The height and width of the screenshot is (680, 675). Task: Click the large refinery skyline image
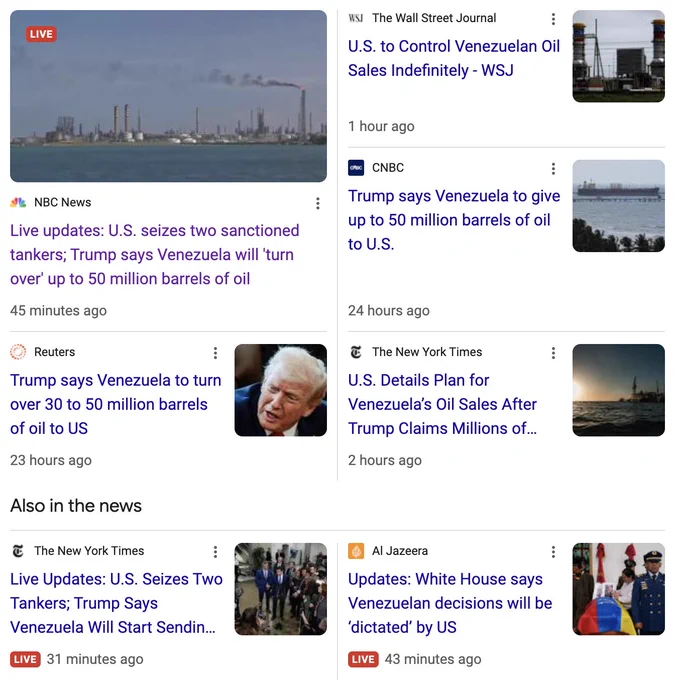tap(168, 96)
